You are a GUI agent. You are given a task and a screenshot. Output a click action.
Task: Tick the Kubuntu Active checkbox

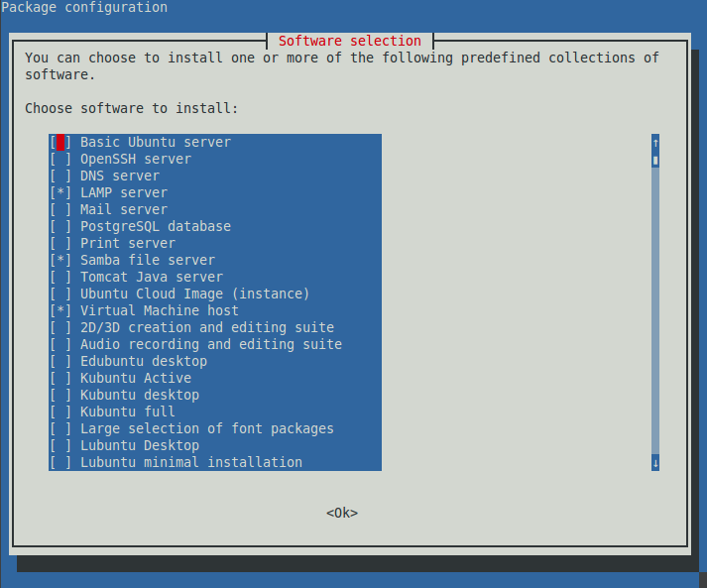[x=60, y=378]
